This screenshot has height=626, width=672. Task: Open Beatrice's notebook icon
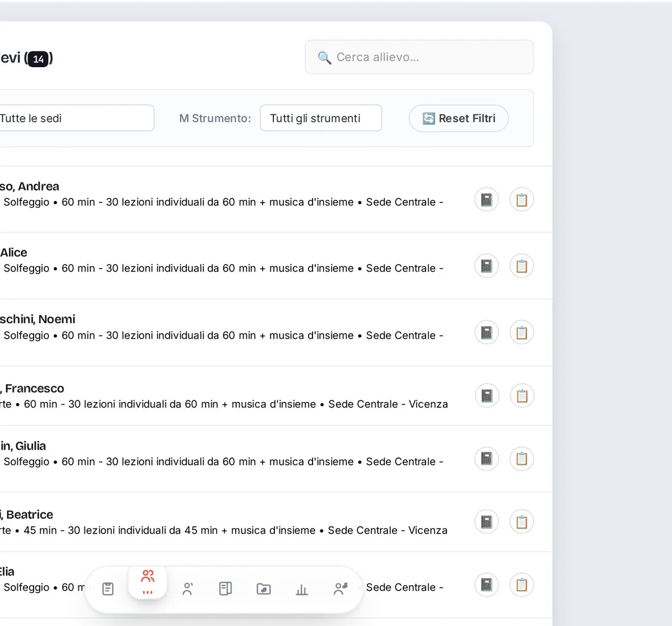click(487, 522)
